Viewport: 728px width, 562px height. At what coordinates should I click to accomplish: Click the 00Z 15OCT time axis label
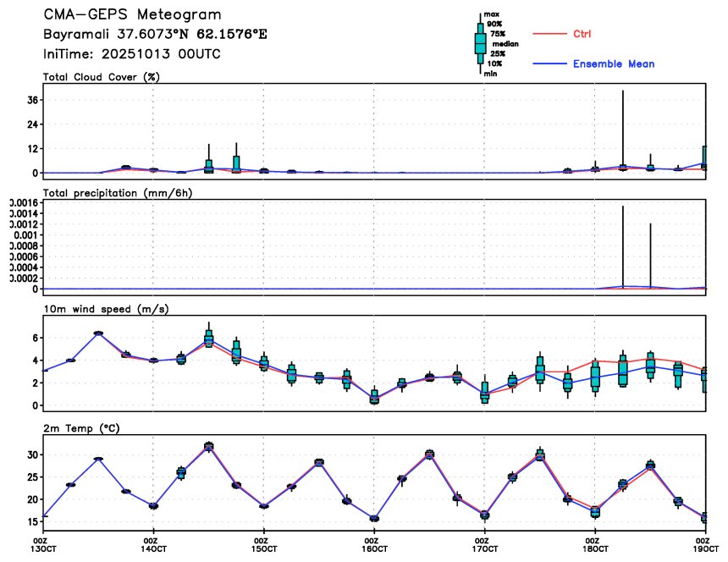(x=264, y=545)
